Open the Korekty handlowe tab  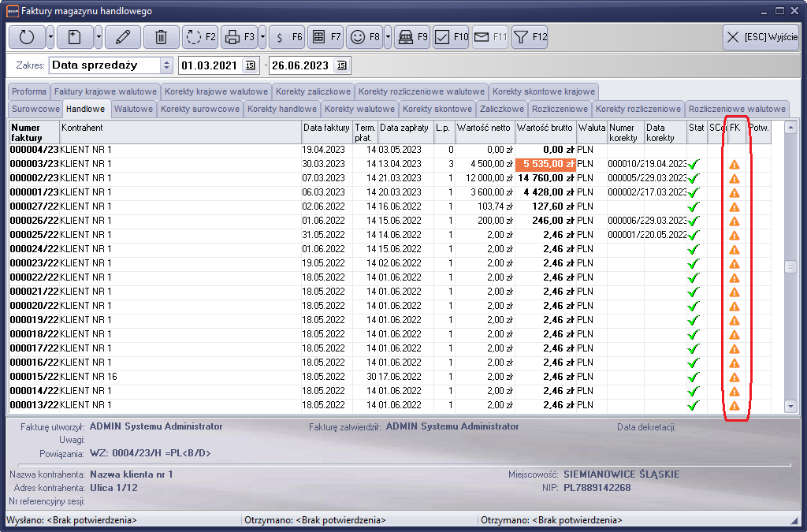tap(281, 109)
